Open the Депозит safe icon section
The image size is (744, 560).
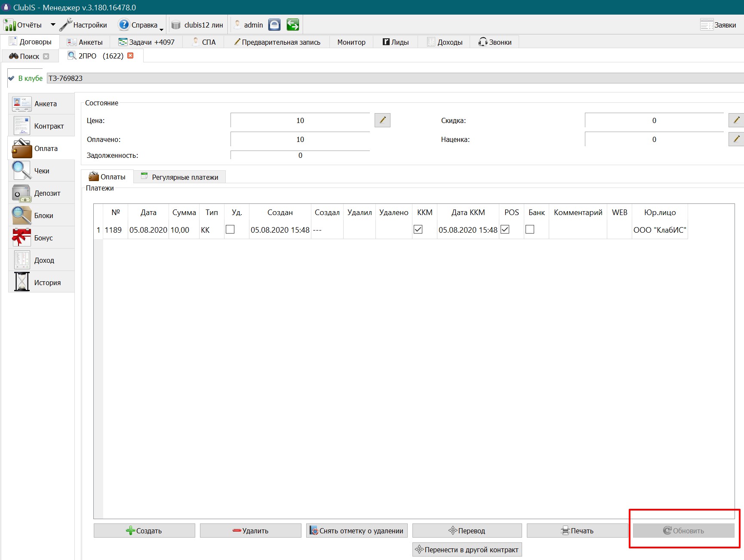click(x=41, y=193)
